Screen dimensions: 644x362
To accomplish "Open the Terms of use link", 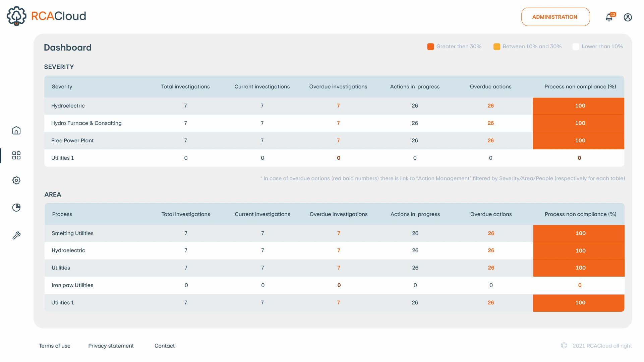I will click(54, 346).
